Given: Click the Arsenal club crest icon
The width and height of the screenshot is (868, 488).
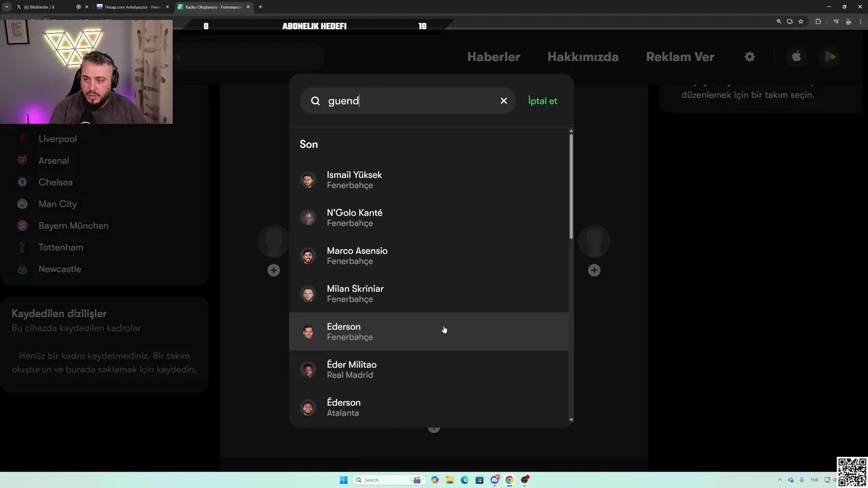Looking at the screenshot, I should [22, 161].
